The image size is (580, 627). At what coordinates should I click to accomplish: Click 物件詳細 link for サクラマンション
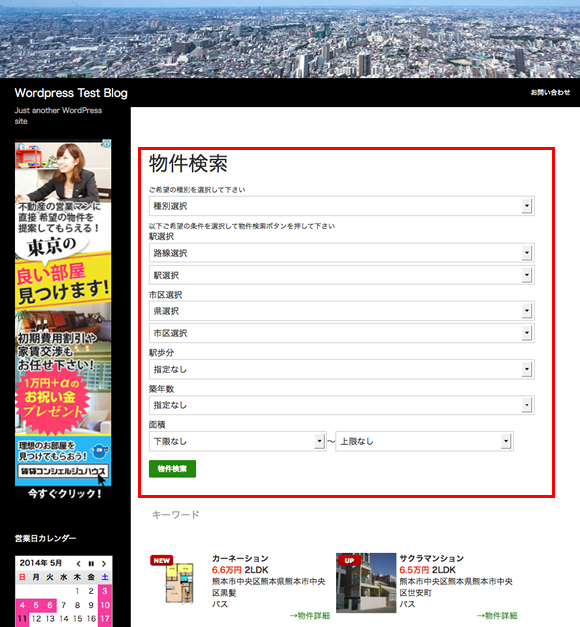[x=497, y=615]
